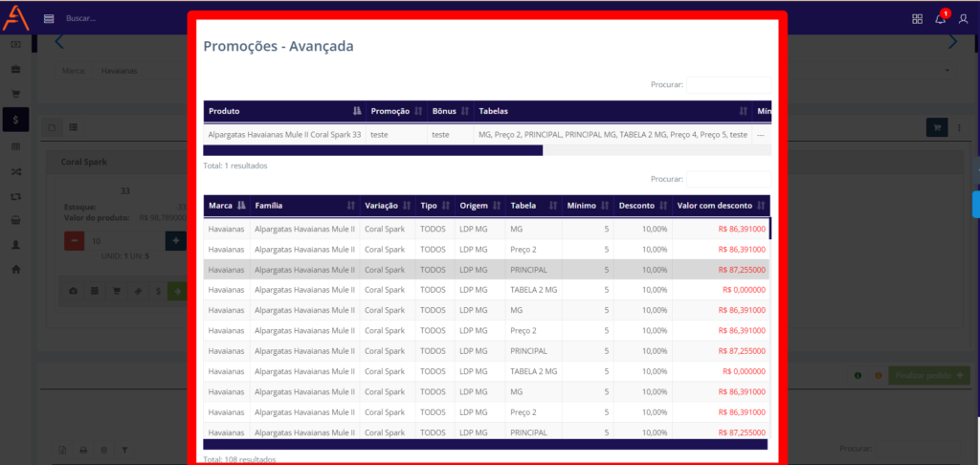The width and height of the screenshot is (980, 465).
Task: Sort by the Promoção column header
Action: click(x=397, y=111)
